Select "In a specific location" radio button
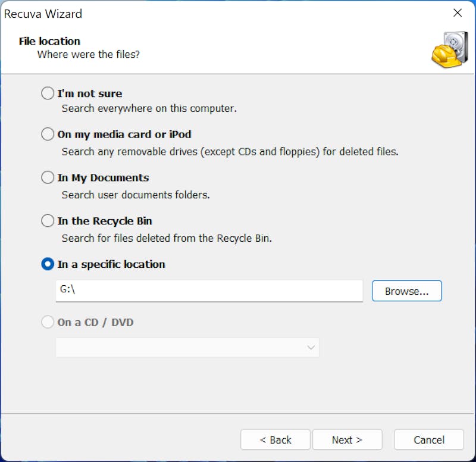This screenshot has height=462, width=476. point(48,264)
